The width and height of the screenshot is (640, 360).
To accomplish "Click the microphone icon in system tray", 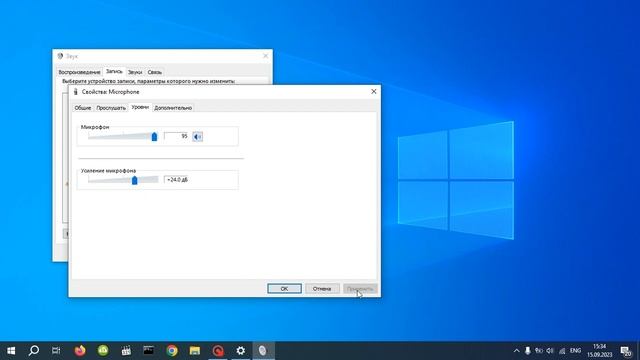I will click(x=528, y=351).
